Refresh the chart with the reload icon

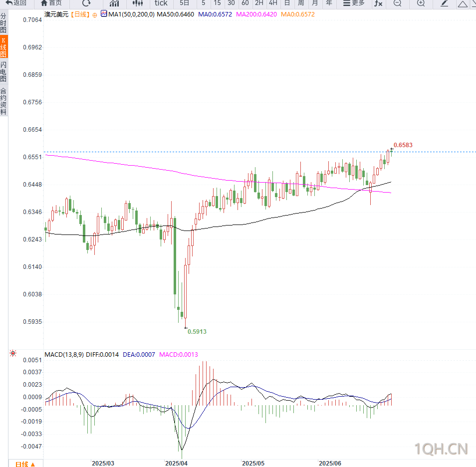(x=86, y=3)
